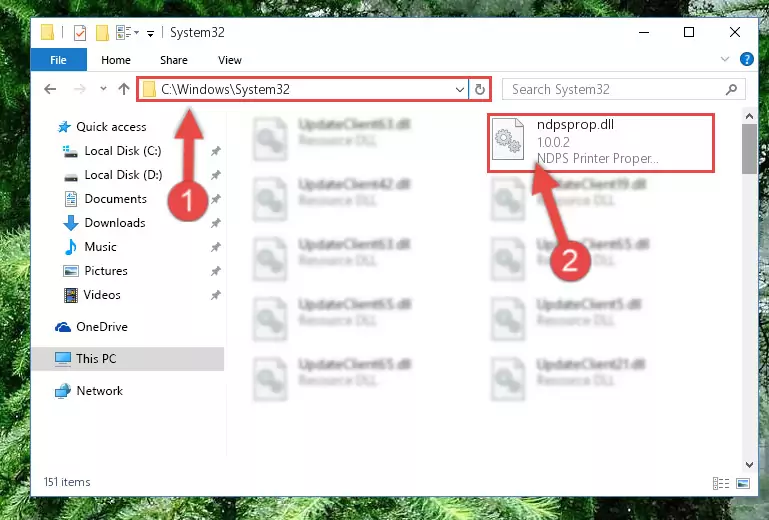Refresh the System32 folder view
This screenshot has width=769, height=520.
480,89
